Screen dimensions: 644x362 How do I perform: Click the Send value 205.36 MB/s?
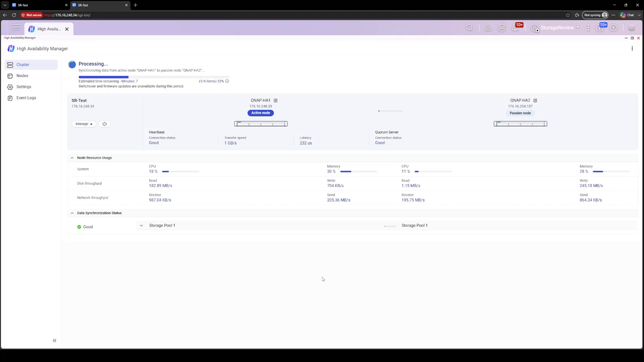click(338, 200)
